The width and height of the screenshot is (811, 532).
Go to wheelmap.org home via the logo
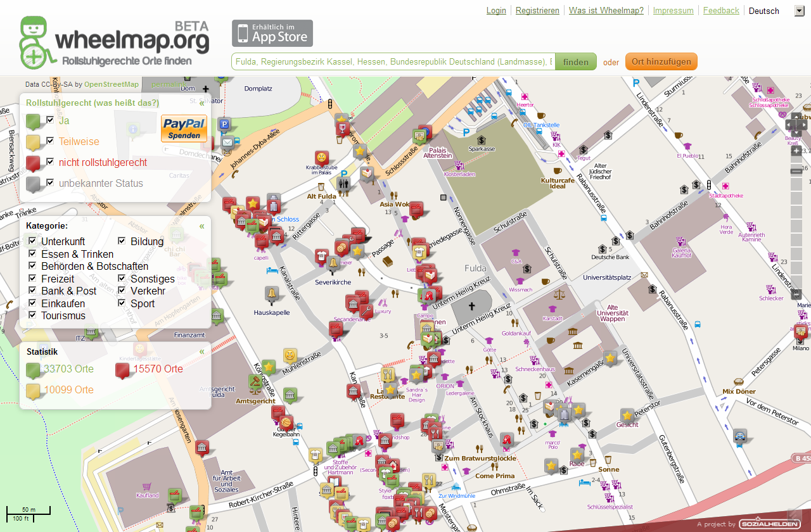(114, 43)
